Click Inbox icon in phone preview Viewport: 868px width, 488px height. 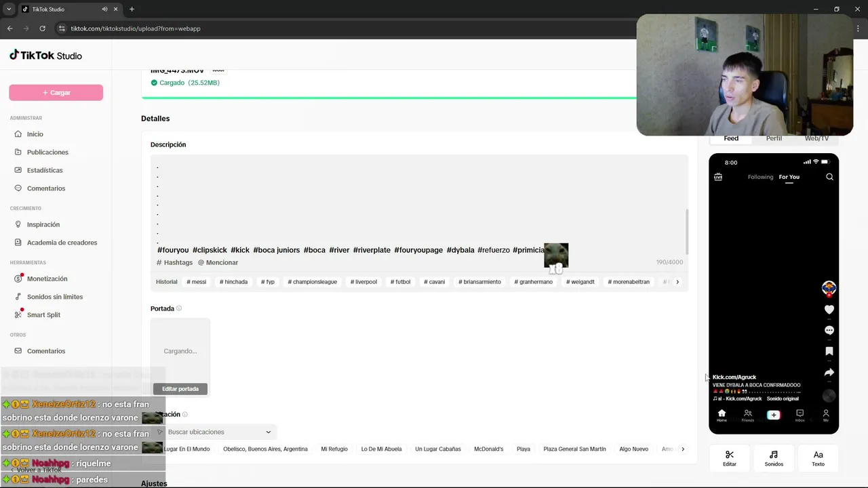pos(800,415)
